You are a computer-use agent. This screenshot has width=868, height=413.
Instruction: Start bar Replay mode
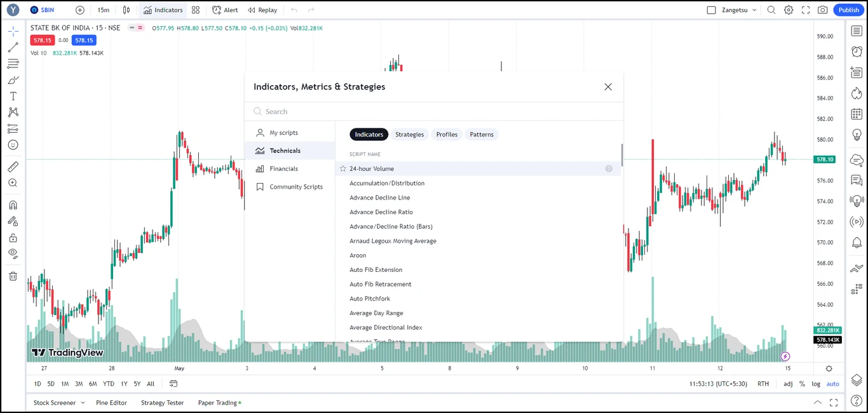(262, 10)
